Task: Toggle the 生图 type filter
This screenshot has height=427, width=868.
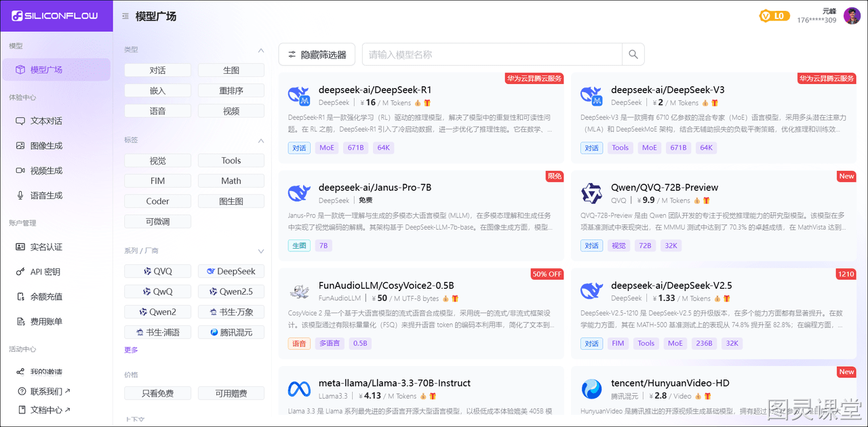Action: 231,70
